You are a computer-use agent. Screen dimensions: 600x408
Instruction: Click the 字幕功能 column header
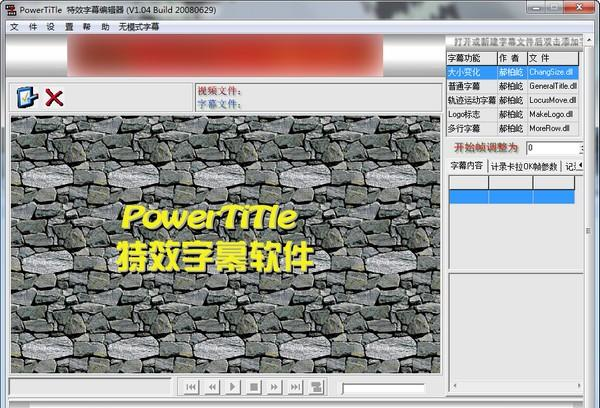point(472,58)
